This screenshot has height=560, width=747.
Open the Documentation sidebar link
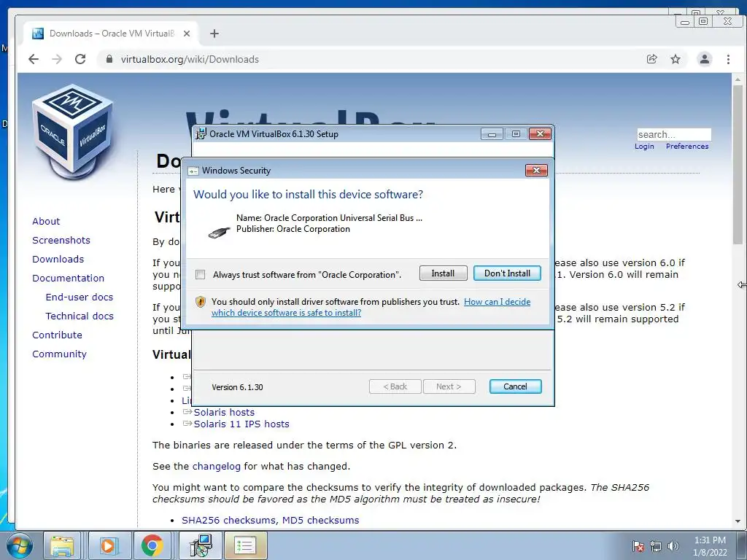pos(68,278)
